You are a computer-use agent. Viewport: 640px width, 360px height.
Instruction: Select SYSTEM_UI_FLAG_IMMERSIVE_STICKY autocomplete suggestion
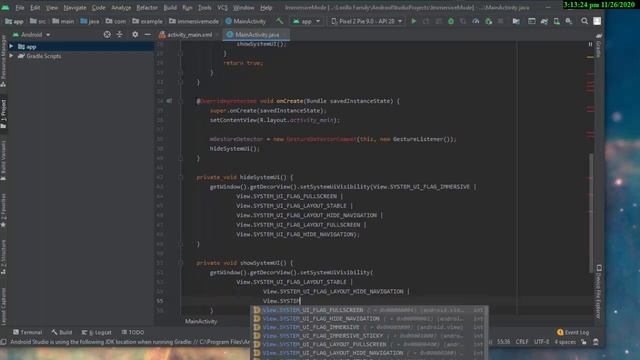369,336
